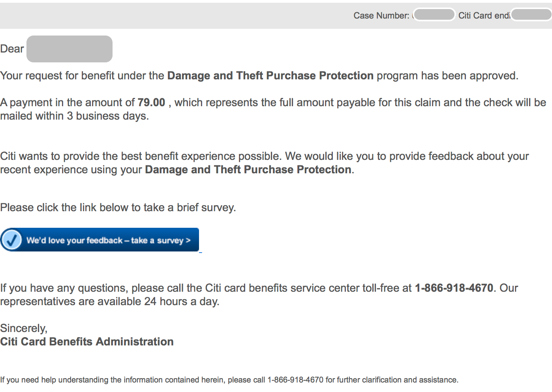Select the Case Number field in the header

(434, 15)
